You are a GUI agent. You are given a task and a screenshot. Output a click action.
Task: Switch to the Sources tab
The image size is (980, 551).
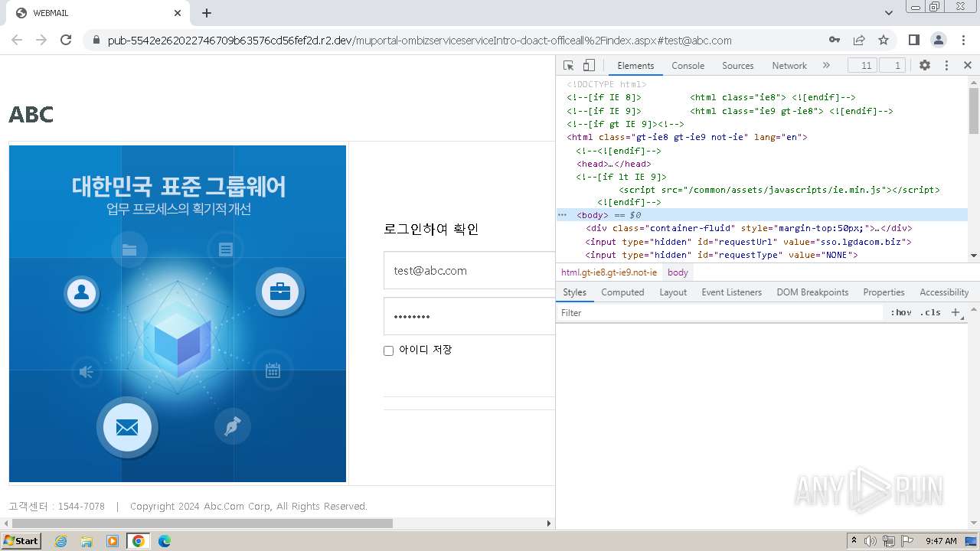737,66
